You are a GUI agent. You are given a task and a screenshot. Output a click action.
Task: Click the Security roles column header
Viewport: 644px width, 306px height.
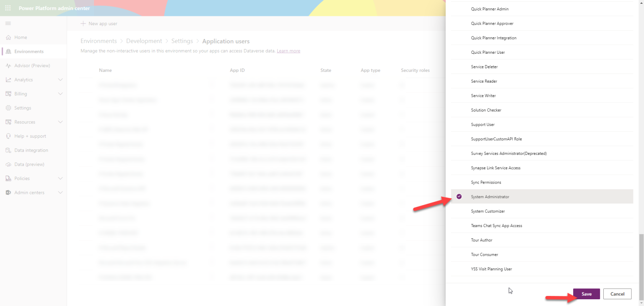[x=415, y=70]
